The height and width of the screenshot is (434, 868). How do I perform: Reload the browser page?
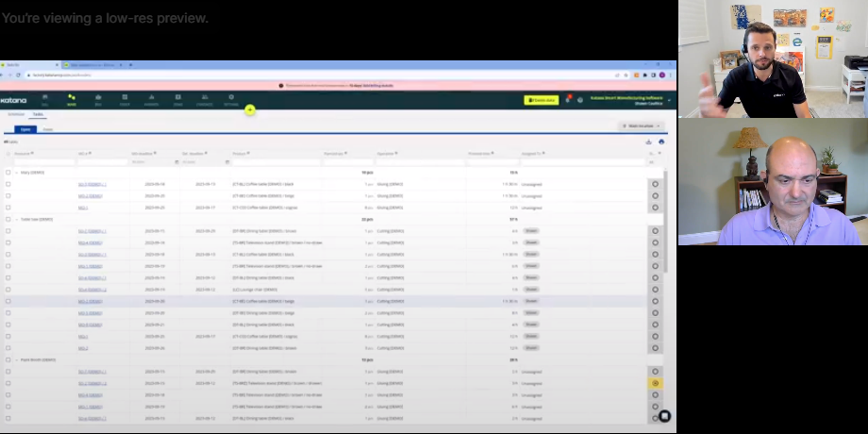click(18, 75)
